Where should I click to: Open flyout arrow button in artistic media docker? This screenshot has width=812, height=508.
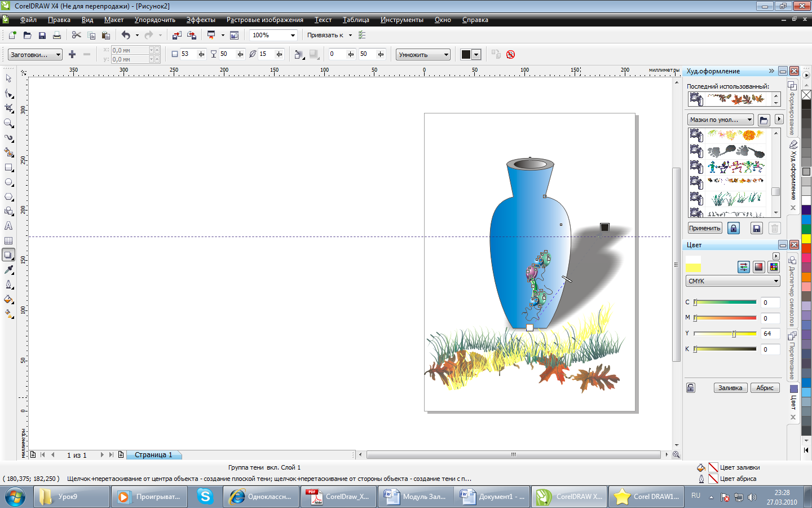(x=779, y=119)
